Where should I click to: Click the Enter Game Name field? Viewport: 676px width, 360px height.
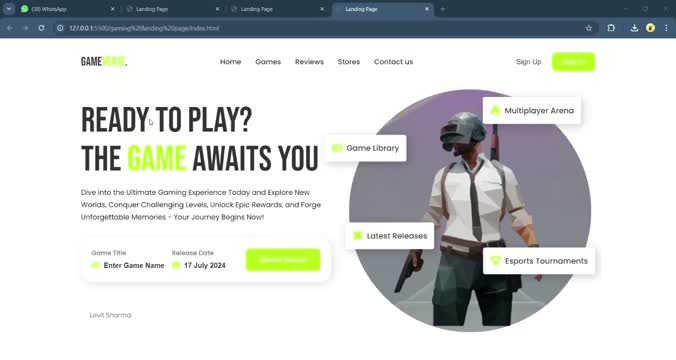coord(134,266)
